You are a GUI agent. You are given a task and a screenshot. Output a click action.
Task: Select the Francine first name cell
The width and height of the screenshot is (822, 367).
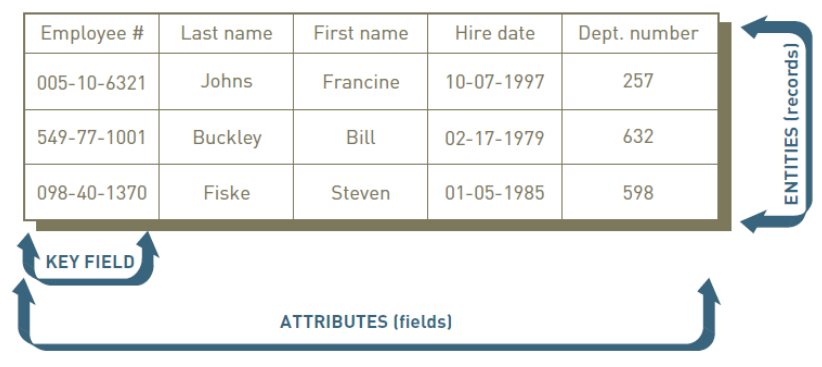click(361, 82)
